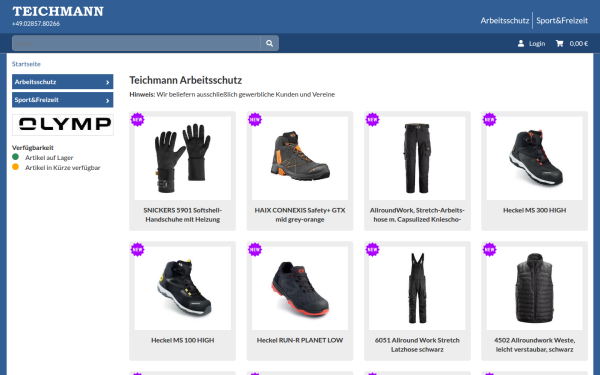600x375 pixels.
Task: Click the NEW badge on 4502 Weste card
Action: (489, 249)
